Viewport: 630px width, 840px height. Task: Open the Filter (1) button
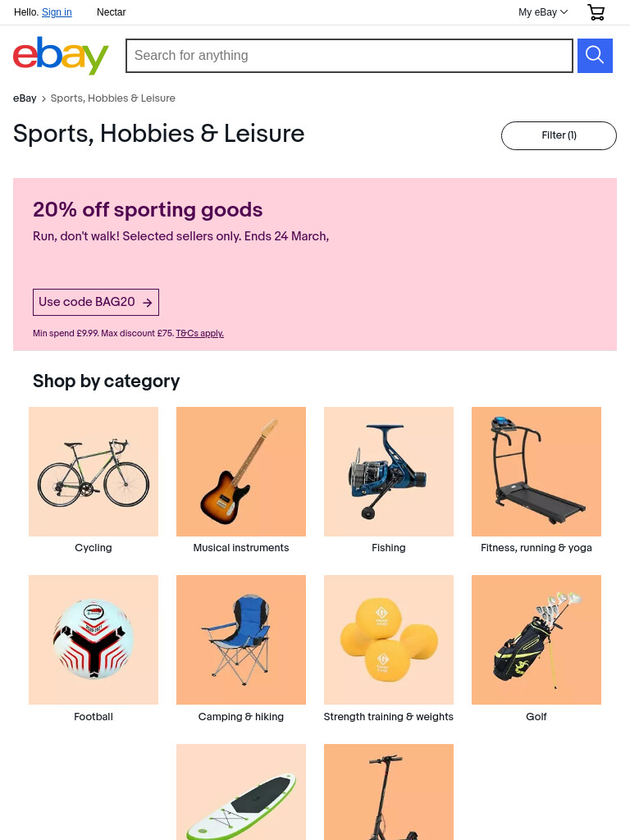tap(559, 135)
